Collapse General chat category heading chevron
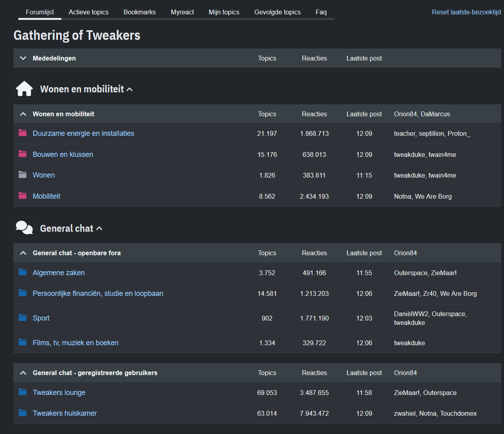 point(99,229)
